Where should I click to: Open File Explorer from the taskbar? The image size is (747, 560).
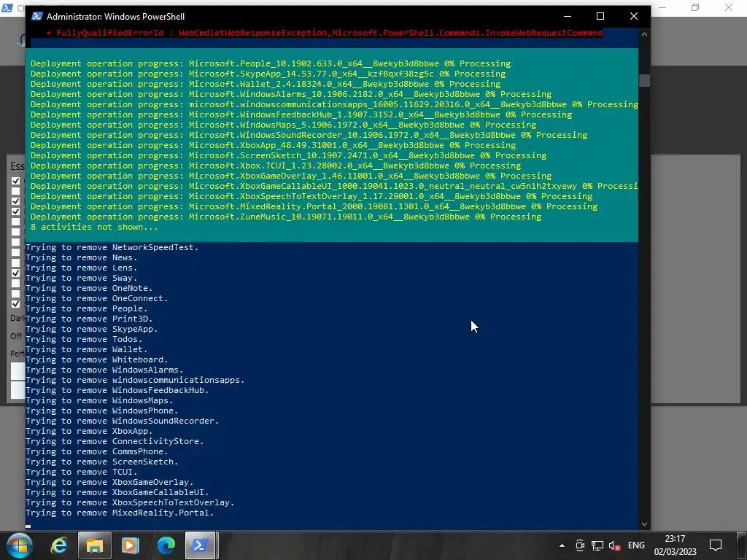[x=95, y=545]
